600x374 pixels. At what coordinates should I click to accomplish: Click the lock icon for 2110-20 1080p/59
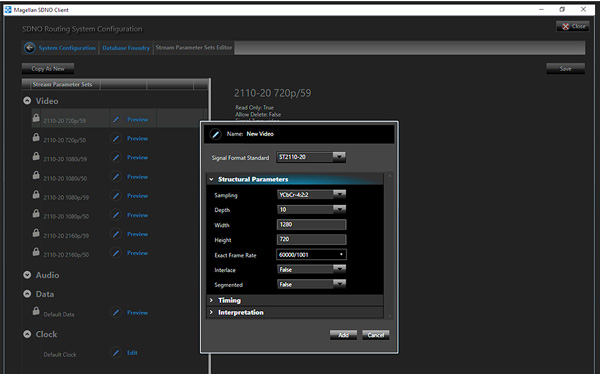36,194
